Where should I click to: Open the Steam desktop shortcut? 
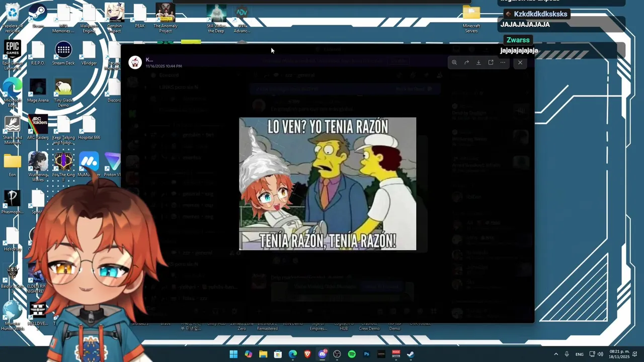click(38, 16)
